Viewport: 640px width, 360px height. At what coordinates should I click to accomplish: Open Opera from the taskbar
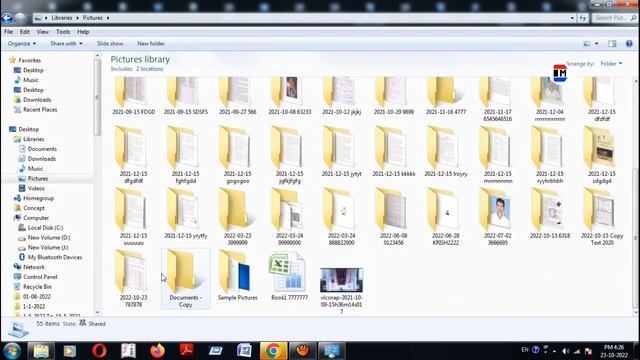click(99, 351)
